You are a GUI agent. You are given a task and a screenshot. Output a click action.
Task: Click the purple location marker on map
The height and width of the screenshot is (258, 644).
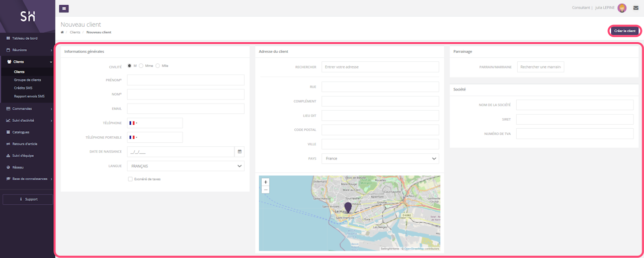point(348,208)
